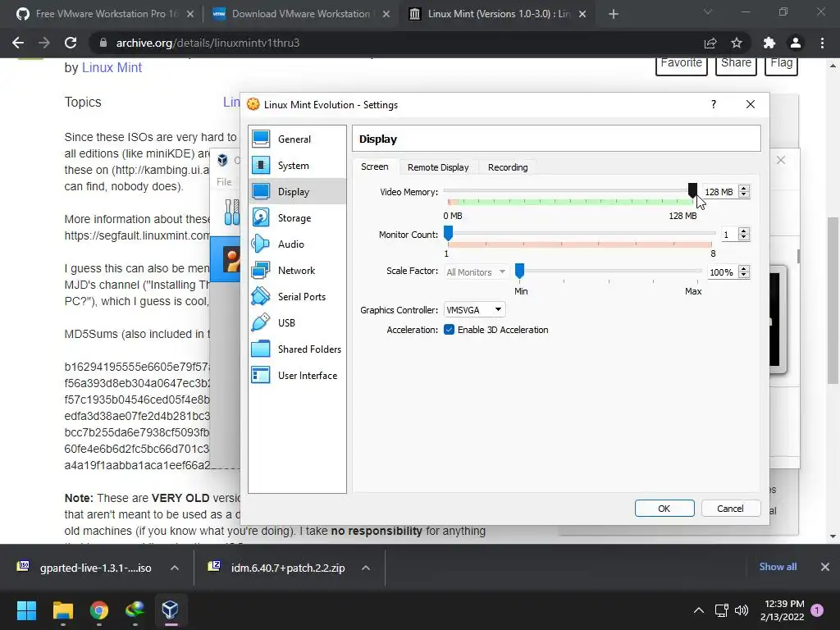Click Chrome icon in taskbar
Screen dimensions: 840x630
[x=99, y=610]
